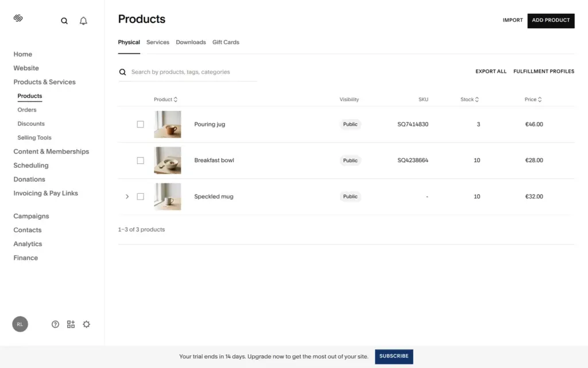
Task: Open the Breakfast bowl thumbnail
Action: 167,160
